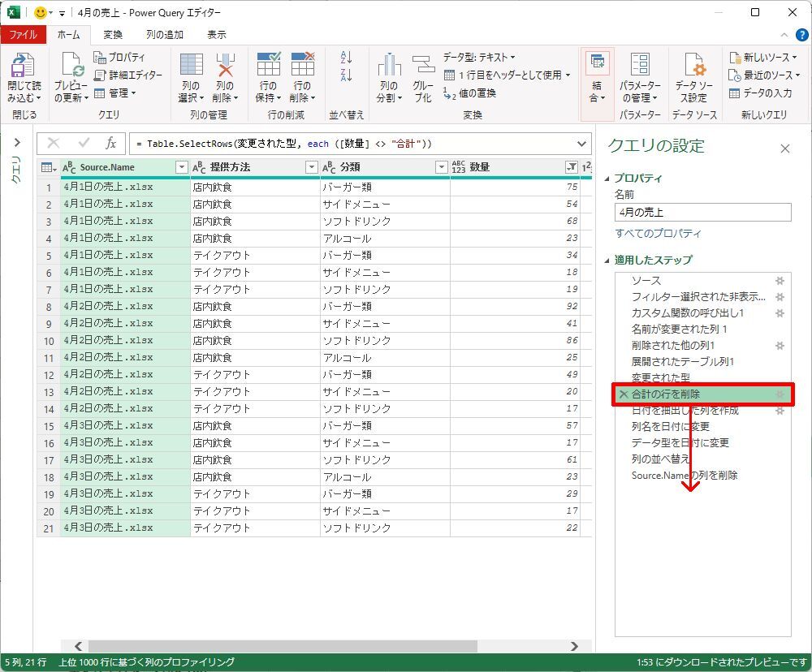Click the 閉じて読み込む icon
This screenshot has width=812, height=672.
22,67
